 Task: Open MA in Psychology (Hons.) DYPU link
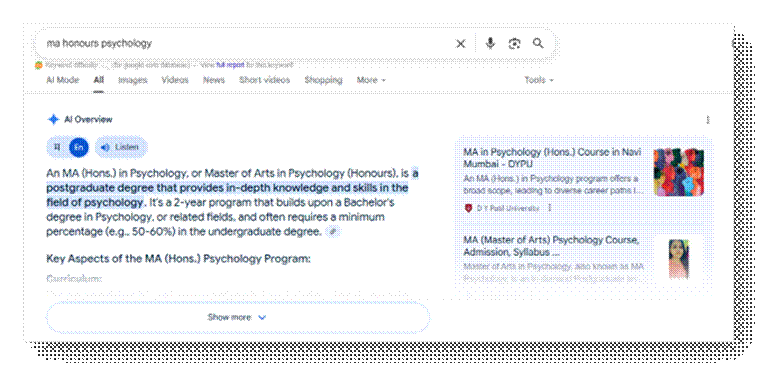(552, 158)
